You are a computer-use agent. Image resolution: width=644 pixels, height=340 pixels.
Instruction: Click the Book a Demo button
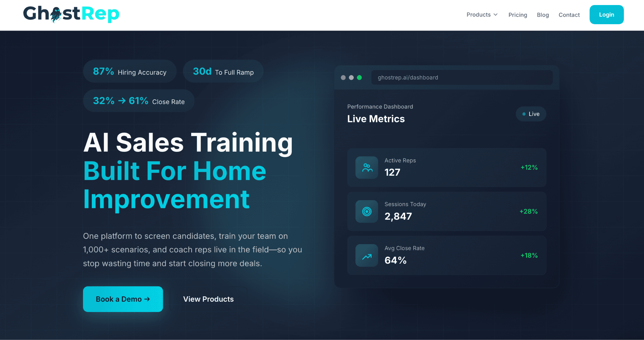(123, 299)
